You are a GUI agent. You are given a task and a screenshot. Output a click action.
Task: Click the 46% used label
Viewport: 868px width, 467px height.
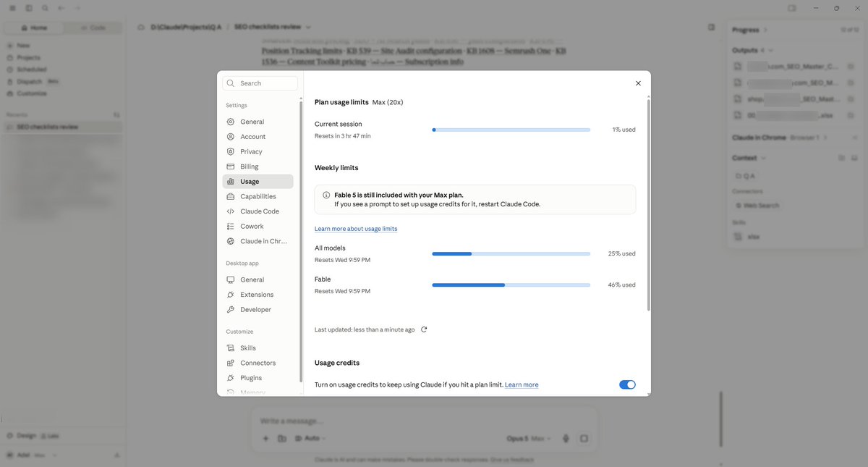click(x=622, y=285)
